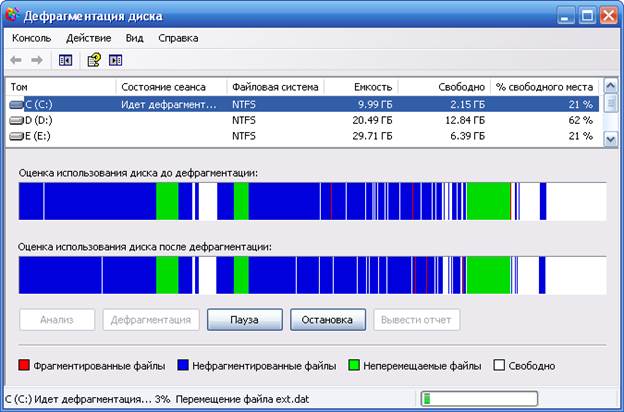Click the 20.49 ГБ capacity value
Screen dimensions: 624x412
(372, 120)
